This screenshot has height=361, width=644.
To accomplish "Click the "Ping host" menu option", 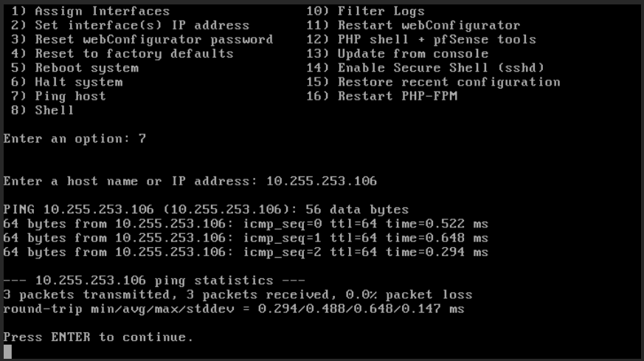I will pos(70,96).
